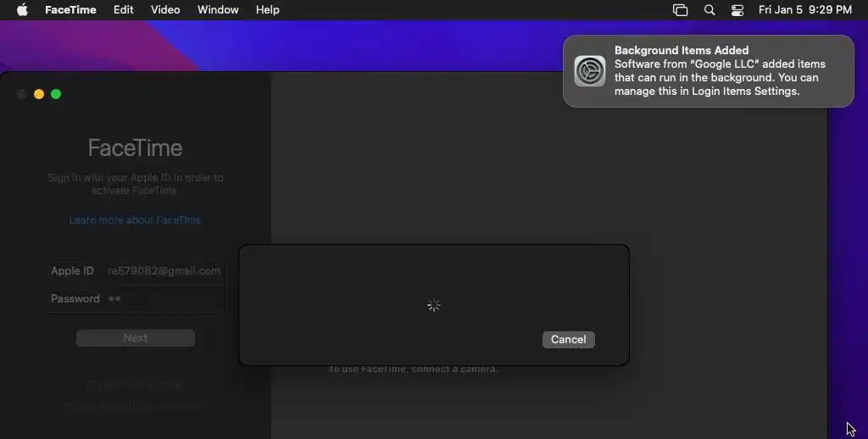The height and width of the screenshot is (439, 868).
Task: Click the FaceTime title heading
Action: pos(135,147)
